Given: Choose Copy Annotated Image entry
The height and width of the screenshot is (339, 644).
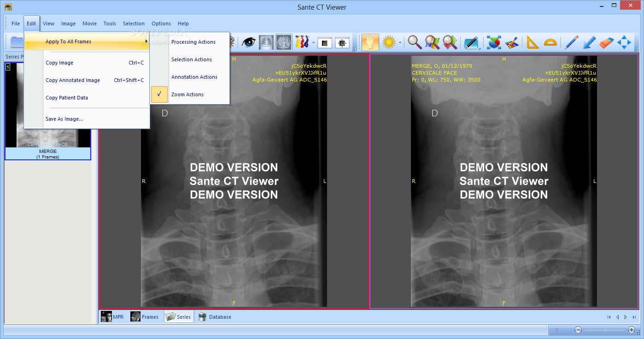Looking at the screenshot, I should tap(87, 80).
